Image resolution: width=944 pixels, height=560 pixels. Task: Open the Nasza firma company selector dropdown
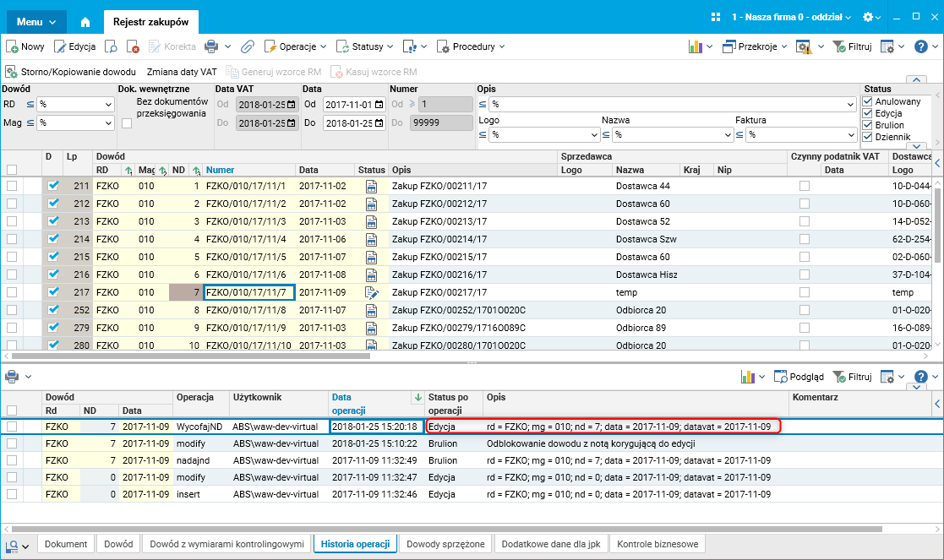click(791, 17)
